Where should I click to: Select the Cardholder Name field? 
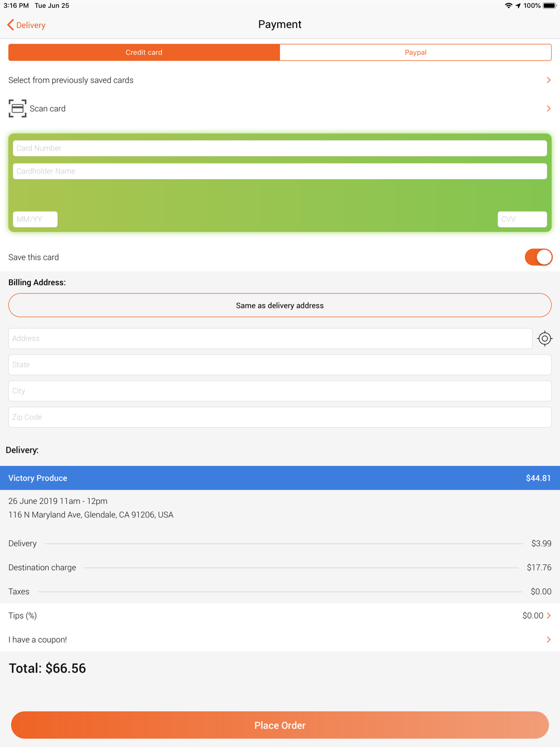pos(280,171)
